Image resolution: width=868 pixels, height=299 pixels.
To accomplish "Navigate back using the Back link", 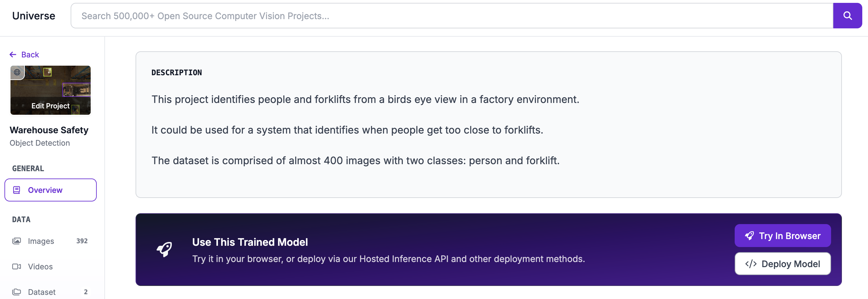I will [x=30, y=54].
